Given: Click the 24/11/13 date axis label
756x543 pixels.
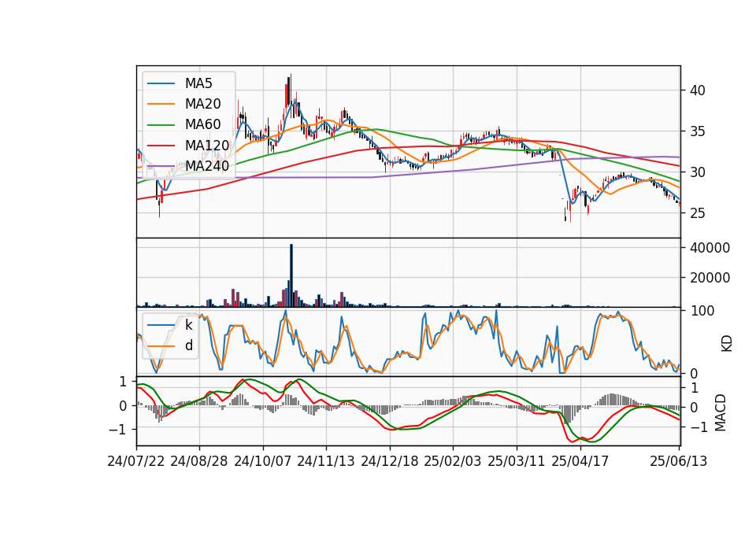Looking at the screenshot, I should [326, 461].
